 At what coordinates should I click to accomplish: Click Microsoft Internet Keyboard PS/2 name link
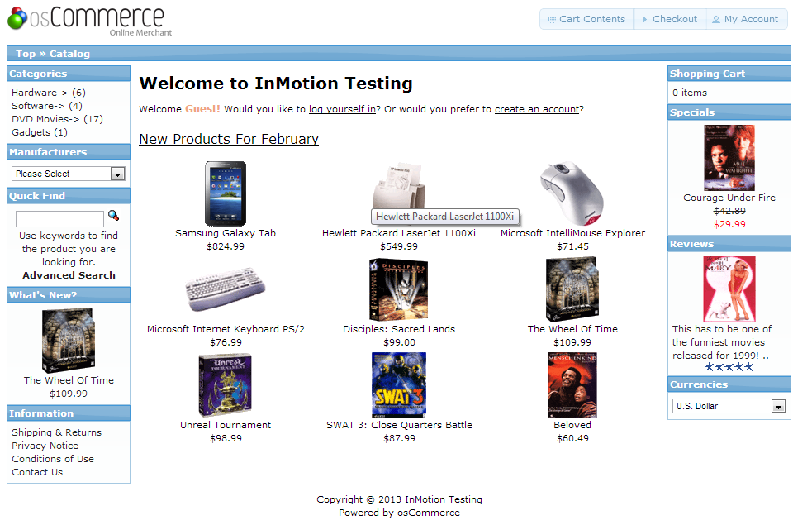coord(226,329)
